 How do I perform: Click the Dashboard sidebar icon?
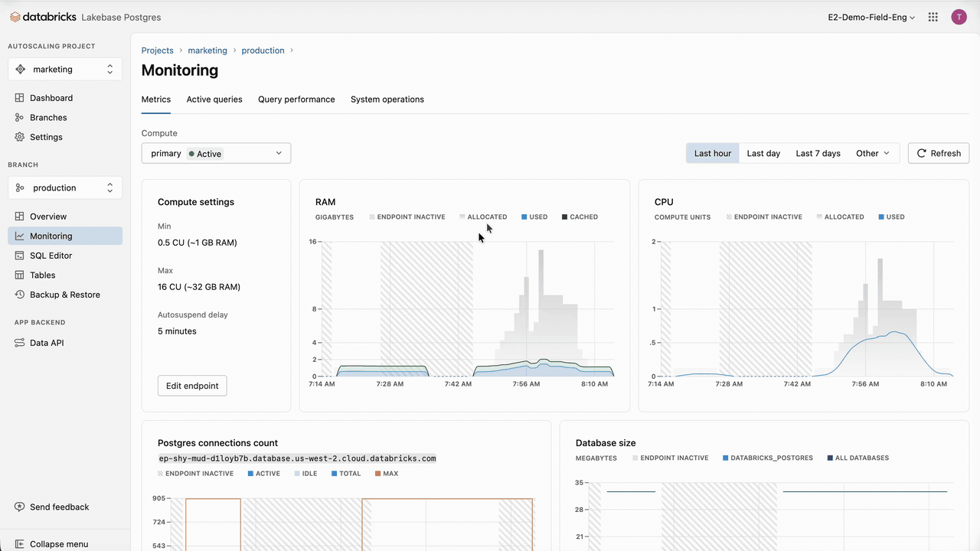[20, 98]
